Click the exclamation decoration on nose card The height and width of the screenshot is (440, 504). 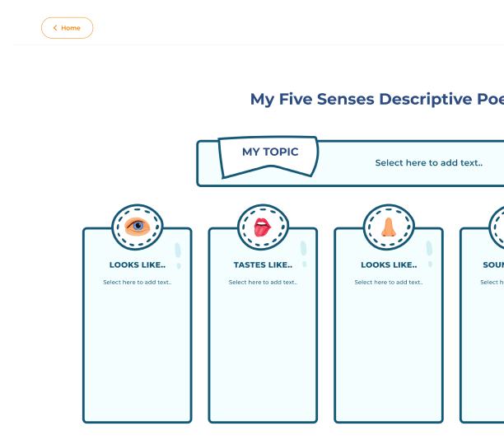429,254
